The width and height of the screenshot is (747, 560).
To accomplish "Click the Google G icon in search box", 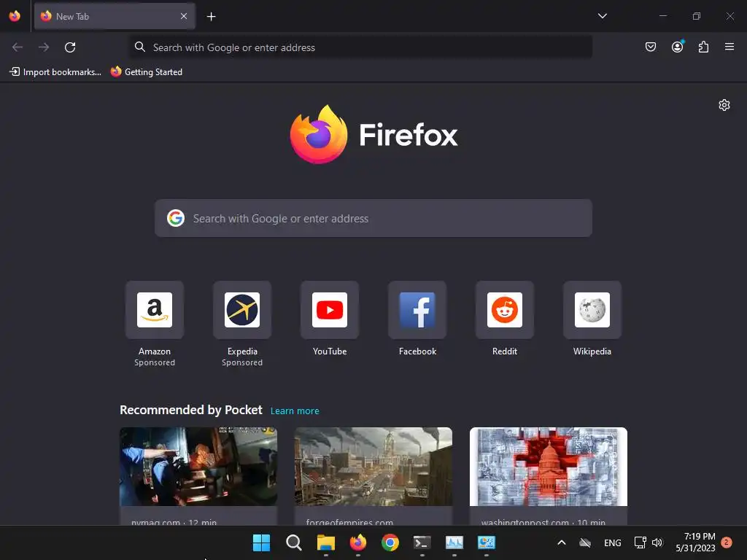I will pos(176,218).
